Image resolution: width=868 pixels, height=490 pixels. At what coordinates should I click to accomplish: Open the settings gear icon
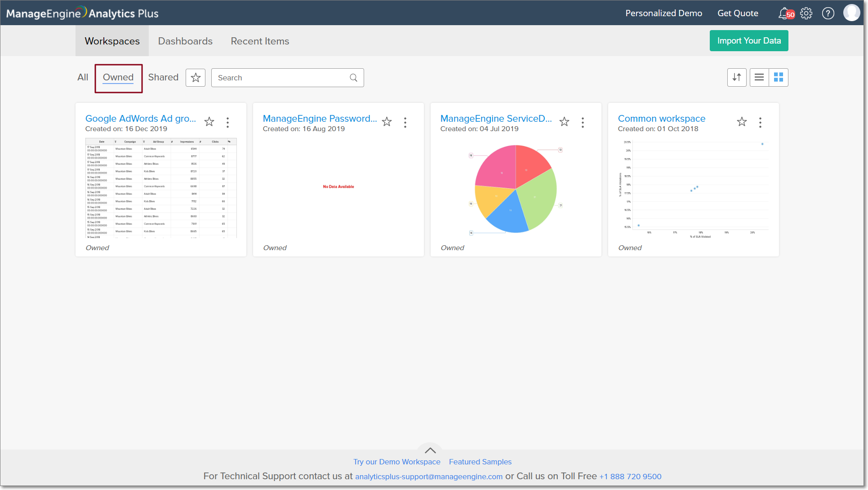pyautogui.click(x=806, y=13)
